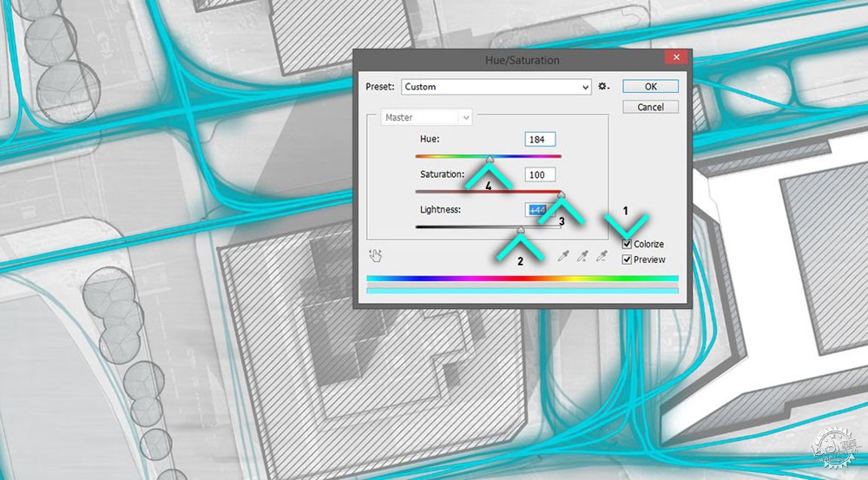The image size is (868, 480).
Task: Click the Hue value field
Action: click(x=540, y=140)
